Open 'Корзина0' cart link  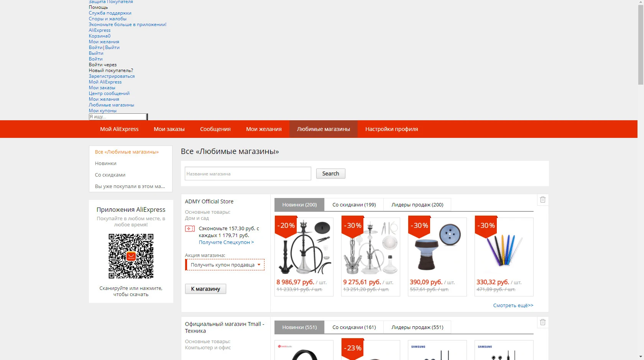pyautogui.click(x=100, y=36)
